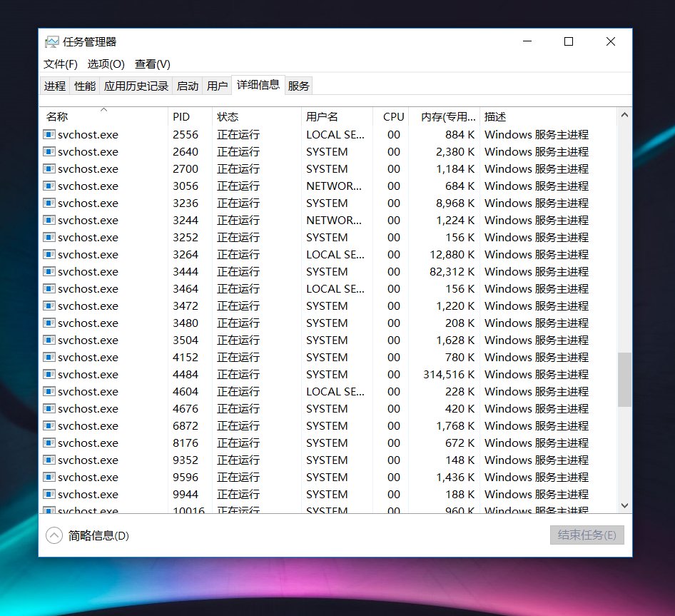Image resolution: width=675 pixels, height=616 pixels.
Task: Minimize the Task Manager window
Action: pyautogui.click(x=527, y=41)
